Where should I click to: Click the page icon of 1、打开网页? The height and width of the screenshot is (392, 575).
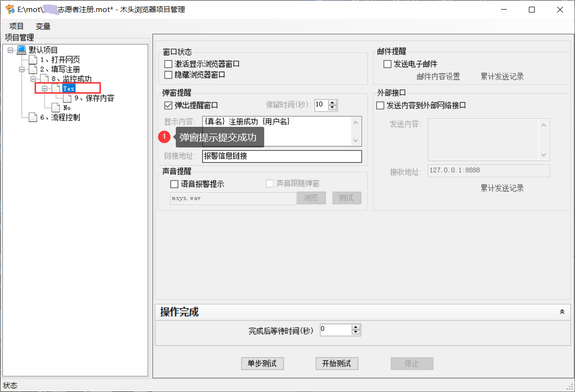click(x=33, y=60)
